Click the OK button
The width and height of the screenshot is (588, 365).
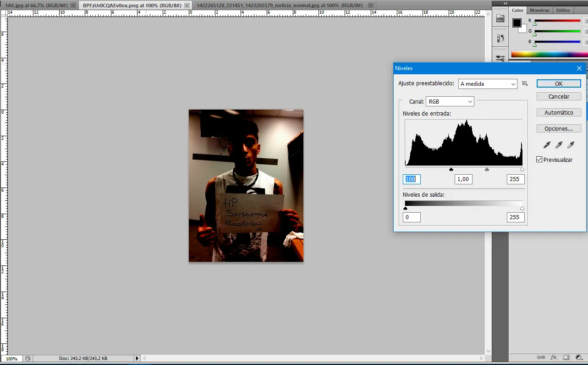[x=559, y=84]
